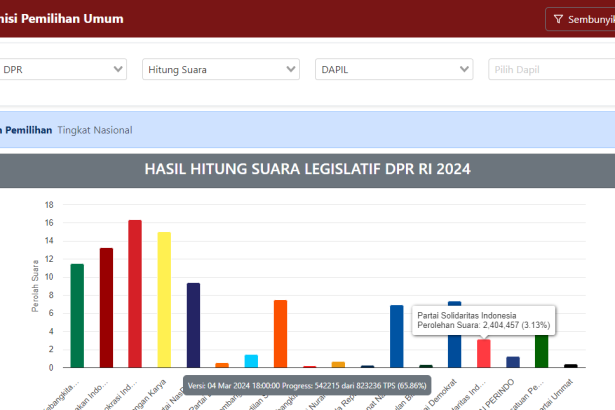This screenshot has width=615, height=410.
Task: Click the chart title 'HASIL HITUNG SUARA LEGISLATIF DPR RI 2024'
Action: click(308, 169)
